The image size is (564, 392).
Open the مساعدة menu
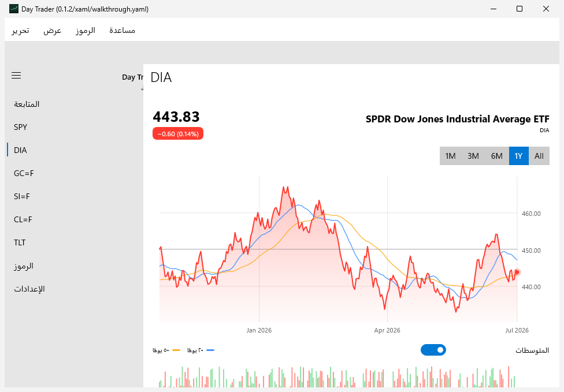click(123, 31)
